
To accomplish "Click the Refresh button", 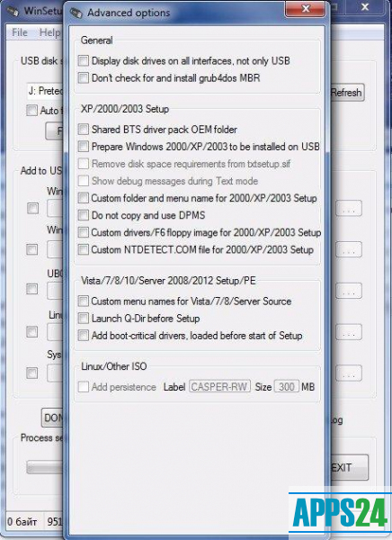I will point(346,93).
